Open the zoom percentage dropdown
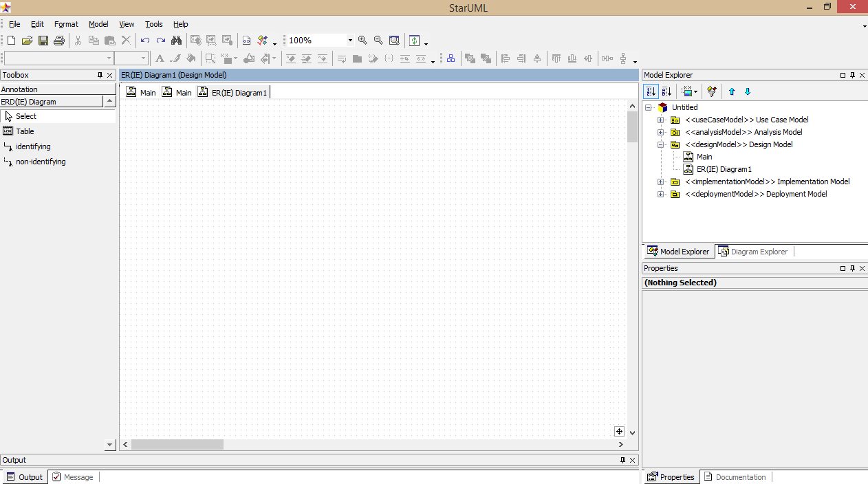This screenshot has width=868, height=484. coord(350,41)
